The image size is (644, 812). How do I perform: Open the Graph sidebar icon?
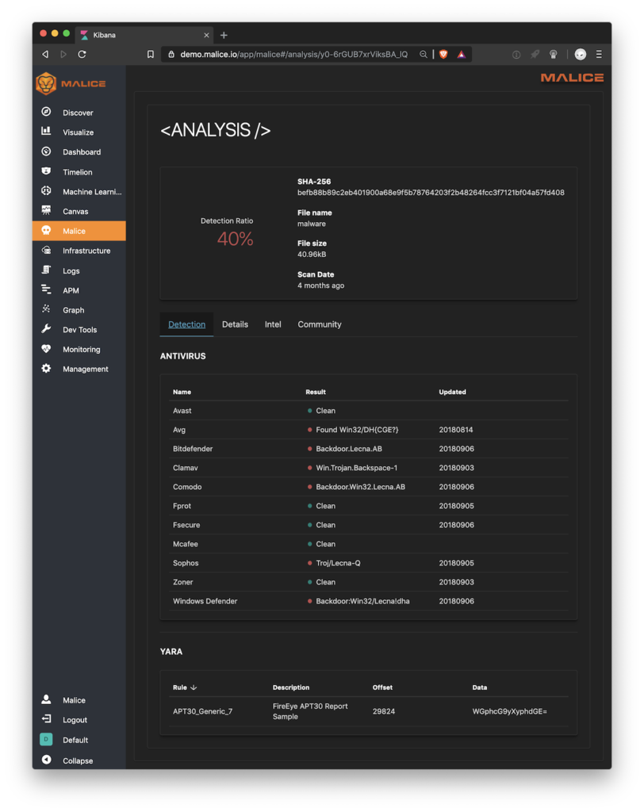point(46,309)
